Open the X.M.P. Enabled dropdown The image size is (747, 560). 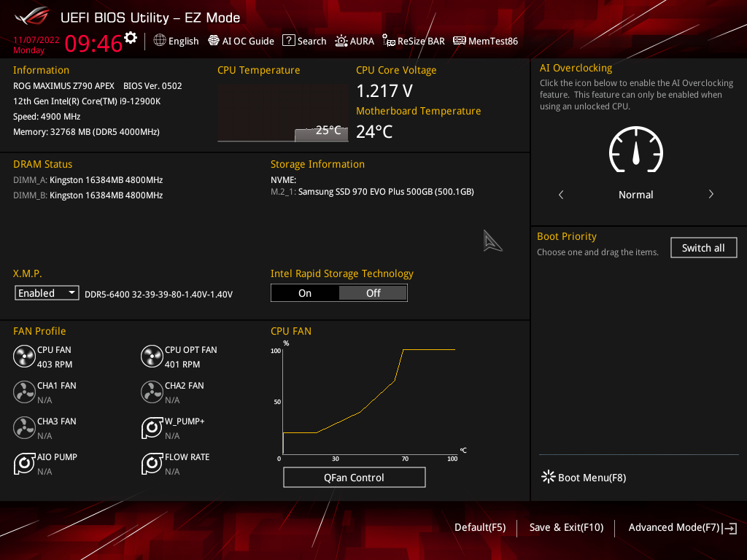47,293
